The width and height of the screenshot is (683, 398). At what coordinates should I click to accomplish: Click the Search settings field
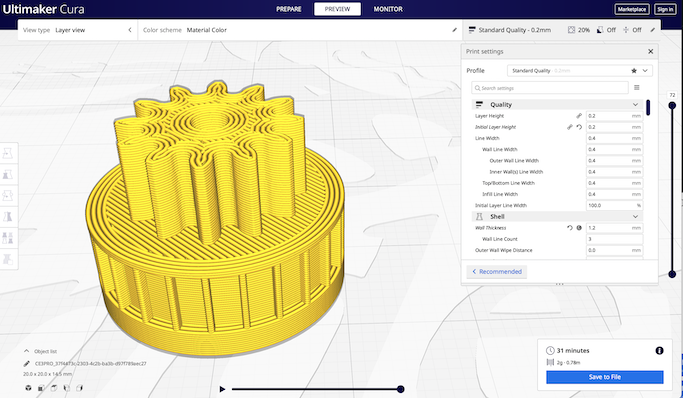click(550, 88)
